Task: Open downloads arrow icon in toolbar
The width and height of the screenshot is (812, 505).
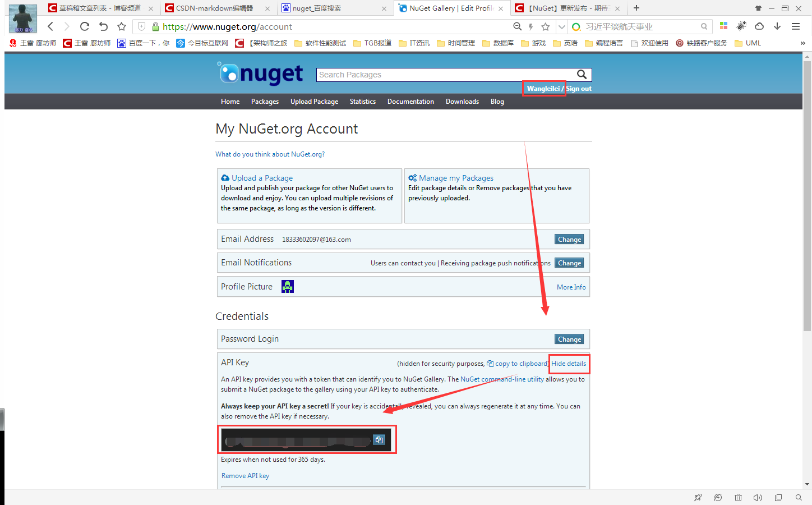Action: (x=777, y=26)
